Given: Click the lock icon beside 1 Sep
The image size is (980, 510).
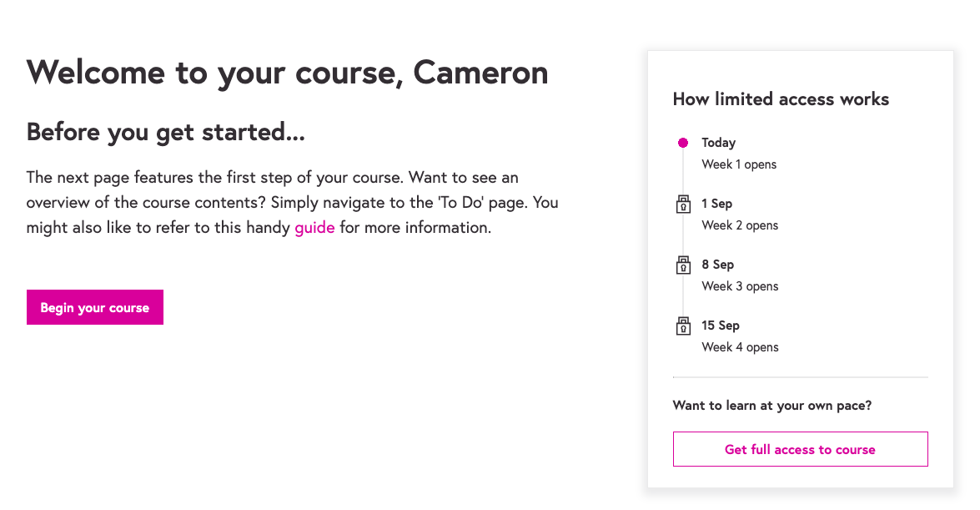Looking at the screenshot, I should pos(683,205).
